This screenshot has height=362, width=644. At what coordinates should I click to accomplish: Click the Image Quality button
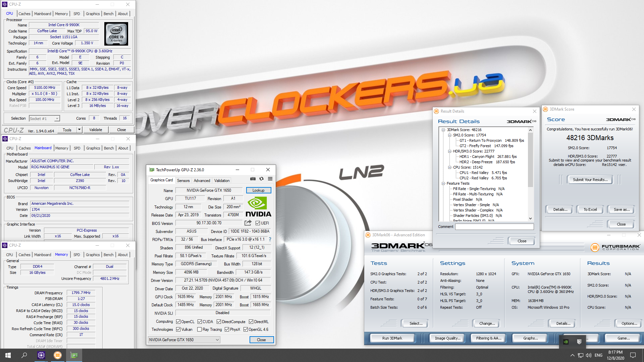(x=447, y=338)
